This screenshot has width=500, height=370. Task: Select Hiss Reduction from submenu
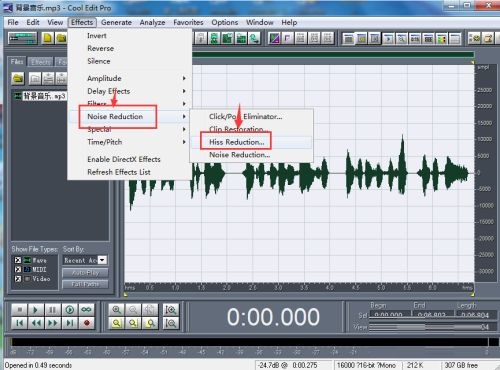(236, 142)
